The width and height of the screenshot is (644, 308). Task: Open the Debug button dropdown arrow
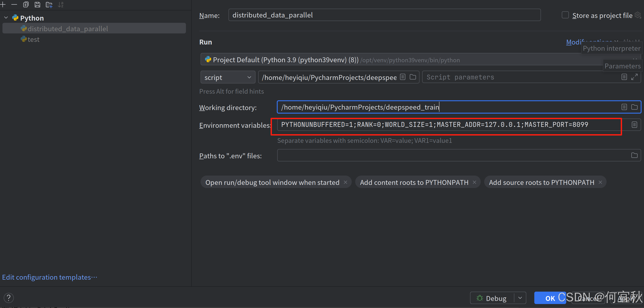coord(520,298)
